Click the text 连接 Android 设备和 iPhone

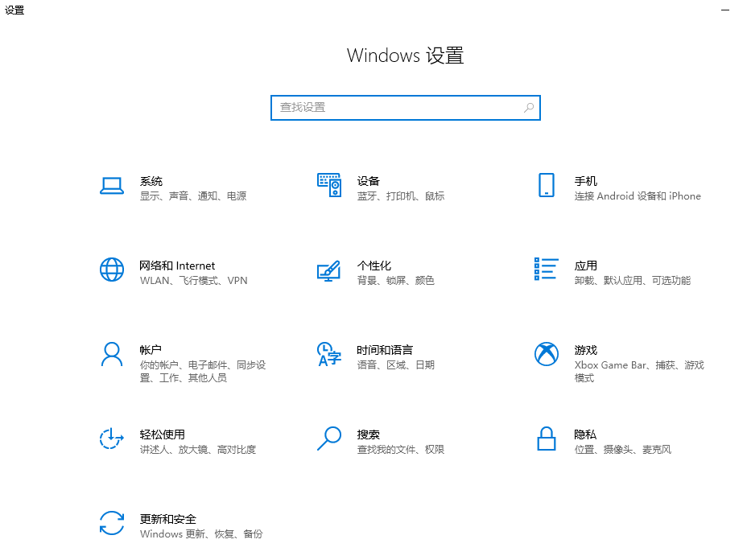pos(638,196)
